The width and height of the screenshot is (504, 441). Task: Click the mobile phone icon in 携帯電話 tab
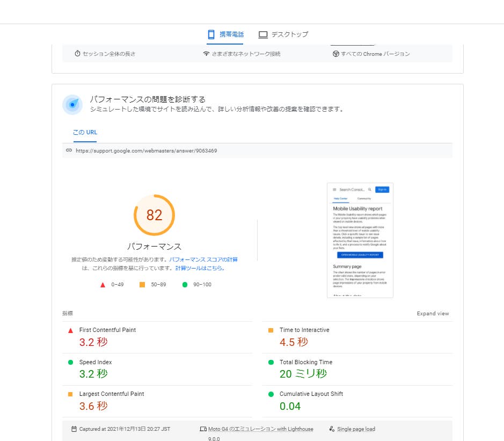[210, 34]
